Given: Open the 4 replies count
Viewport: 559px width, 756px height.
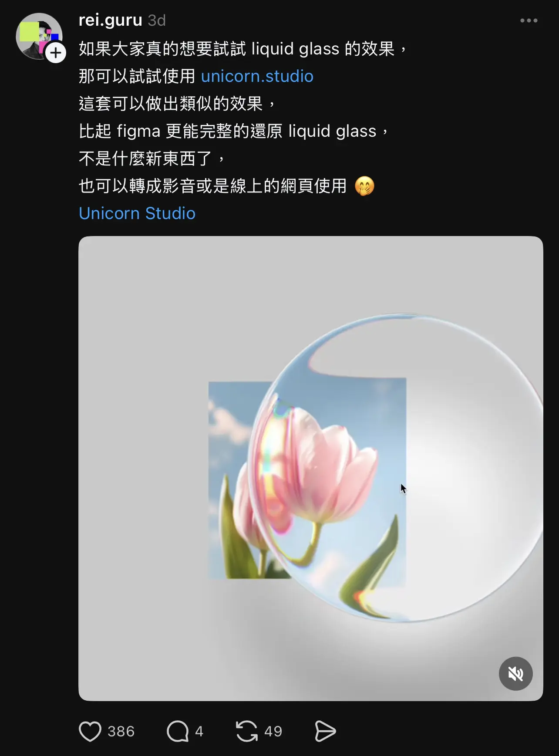Looking at the screenshot, I should pyautogui.click(x=199, y=731).
